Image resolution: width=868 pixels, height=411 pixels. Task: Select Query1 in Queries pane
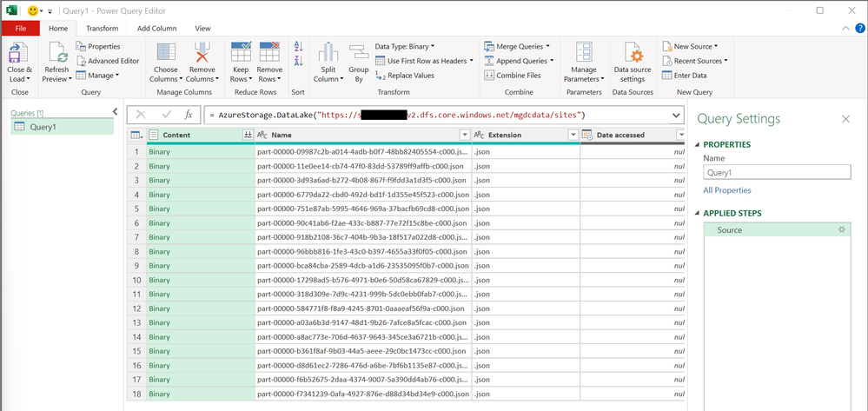pyautogui.click(x=63, y=128)
